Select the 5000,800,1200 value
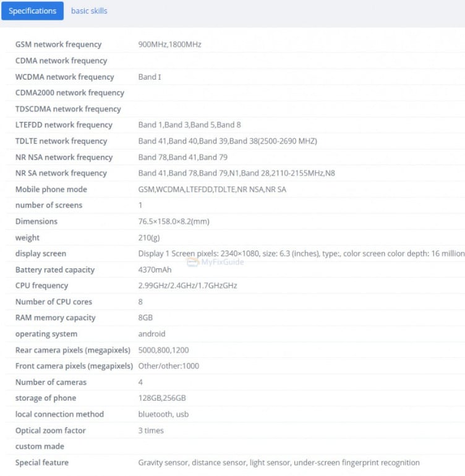The height and width of the screenshot is (476, 465). 163,350
